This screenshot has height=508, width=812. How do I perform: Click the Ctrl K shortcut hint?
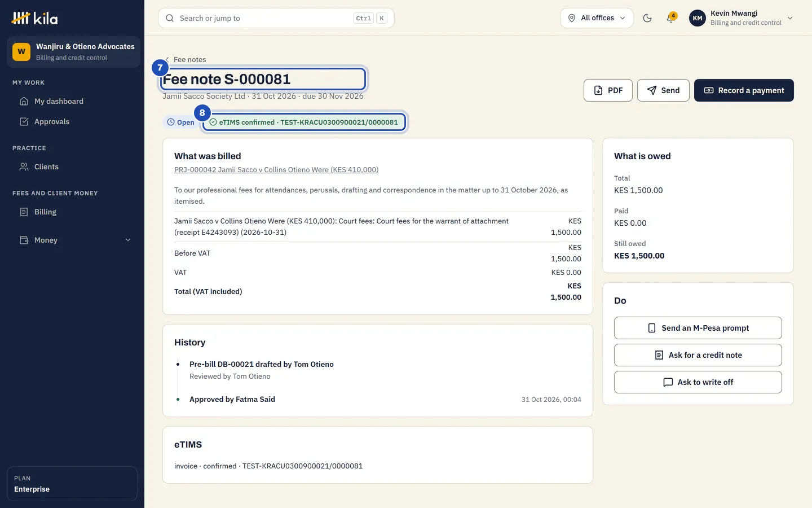(x=370, y=18)
